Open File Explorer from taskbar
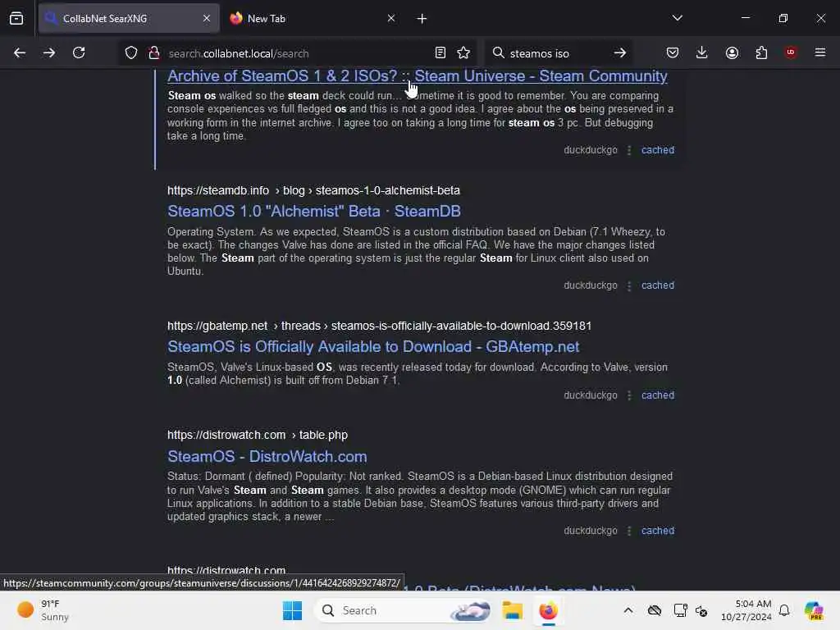Viewport: 840px width, 630px height. tap(512, 610)
